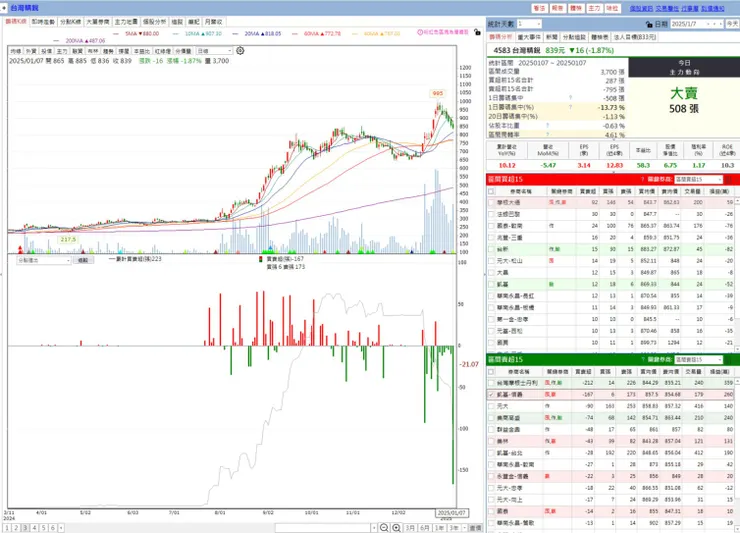The image size is (740, 533).
Task: Click scrollbar of 區間賣超15 table
Action: click(x=737, y=453)
